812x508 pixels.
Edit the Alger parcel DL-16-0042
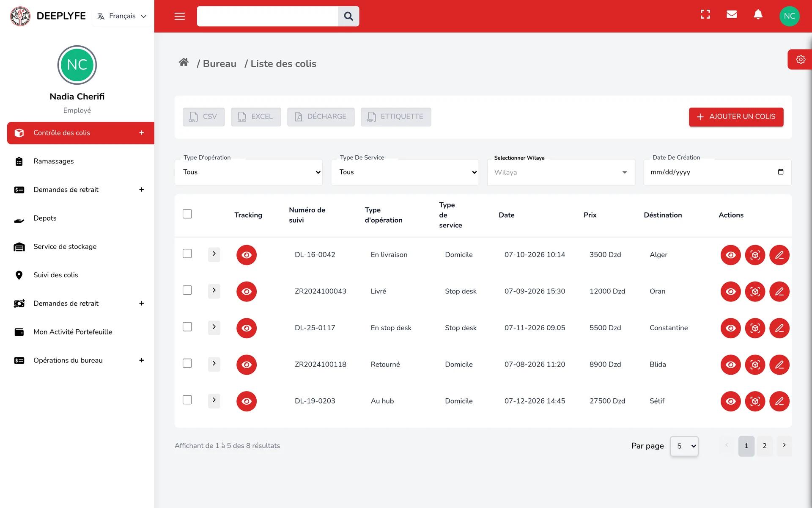(x=779, y=255)
